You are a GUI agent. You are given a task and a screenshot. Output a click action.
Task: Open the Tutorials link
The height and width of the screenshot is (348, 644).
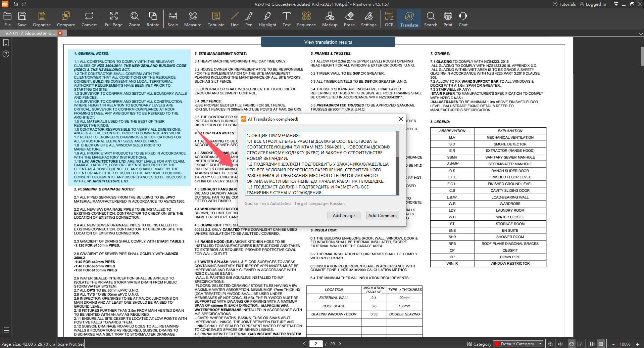pos(564,4)
